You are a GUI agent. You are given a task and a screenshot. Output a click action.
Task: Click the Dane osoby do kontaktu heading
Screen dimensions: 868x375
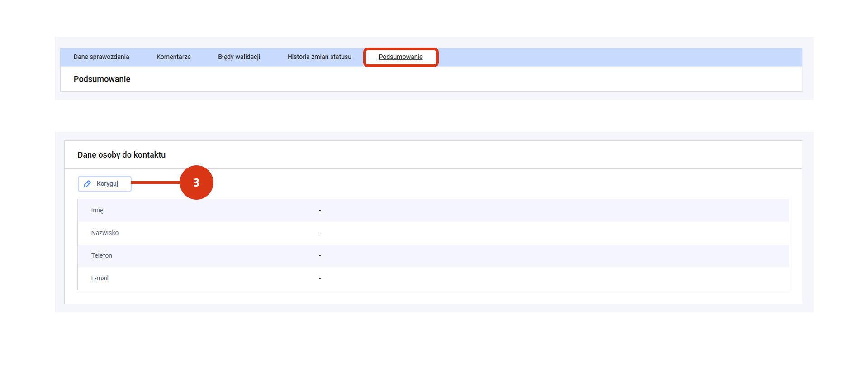pyautogui.click(x=121, y=155)
